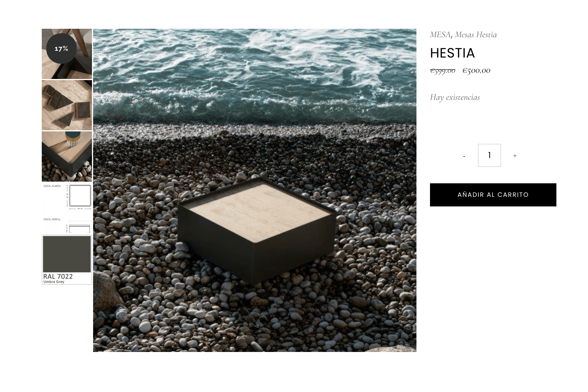Select the Vista Planta top-view diagram
The image size is (588, 392).
point(67,197)
